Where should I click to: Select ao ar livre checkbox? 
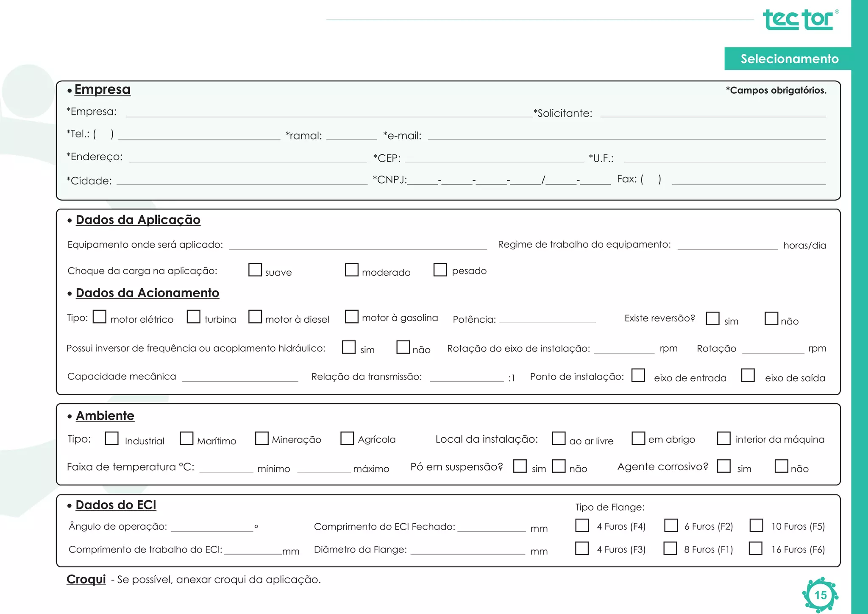pyautogui.click(x=559, y=438)
